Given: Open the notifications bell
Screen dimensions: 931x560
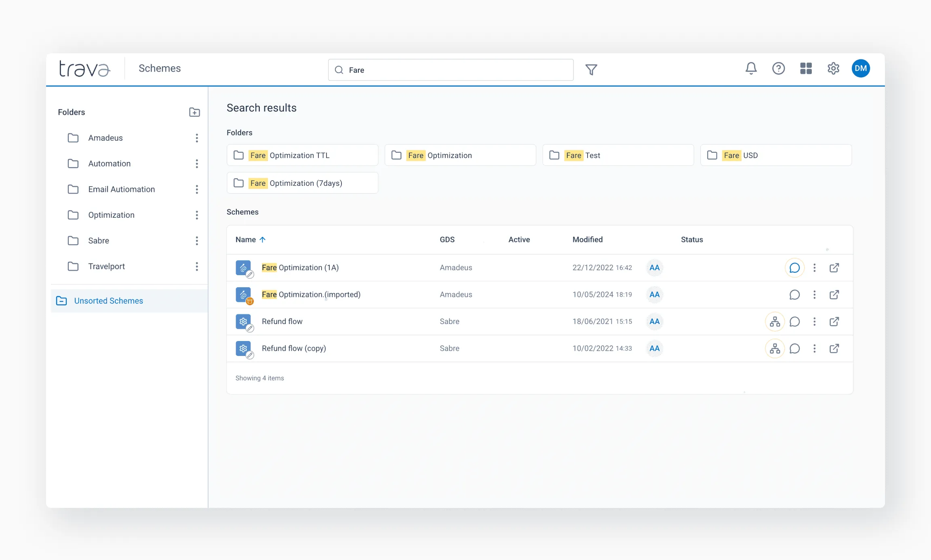Looking at the screenshot, I should pyautogui.click(x=751, y=68).
